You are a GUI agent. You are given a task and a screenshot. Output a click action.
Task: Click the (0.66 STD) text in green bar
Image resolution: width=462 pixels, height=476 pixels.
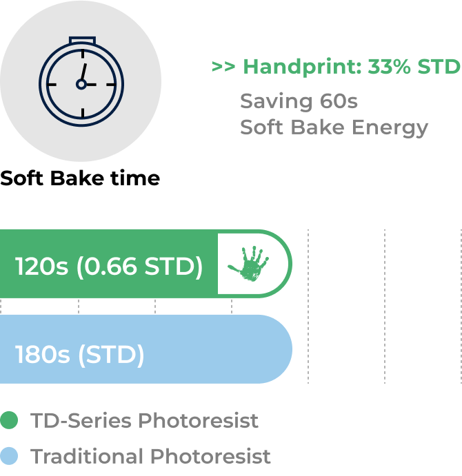[x=139, y=267]
